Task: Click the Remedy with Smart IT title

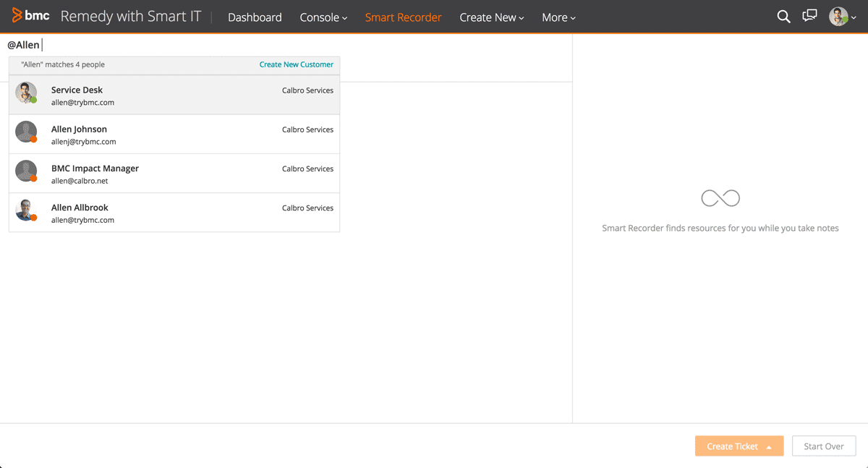Action: (x=131, y=17)
